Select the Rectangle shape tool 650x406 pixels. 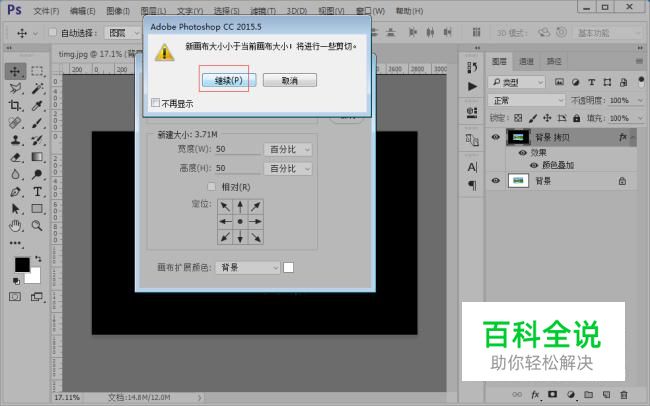point(37,209)
